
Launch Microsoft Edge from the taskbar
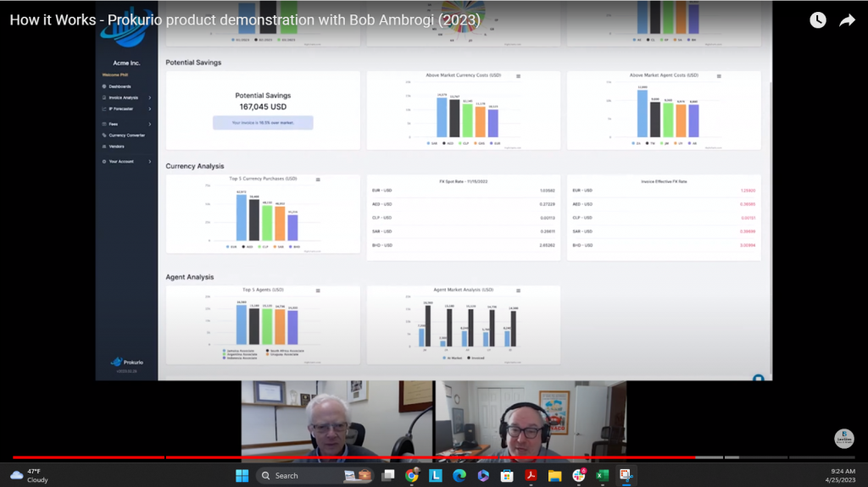(459, 475)
